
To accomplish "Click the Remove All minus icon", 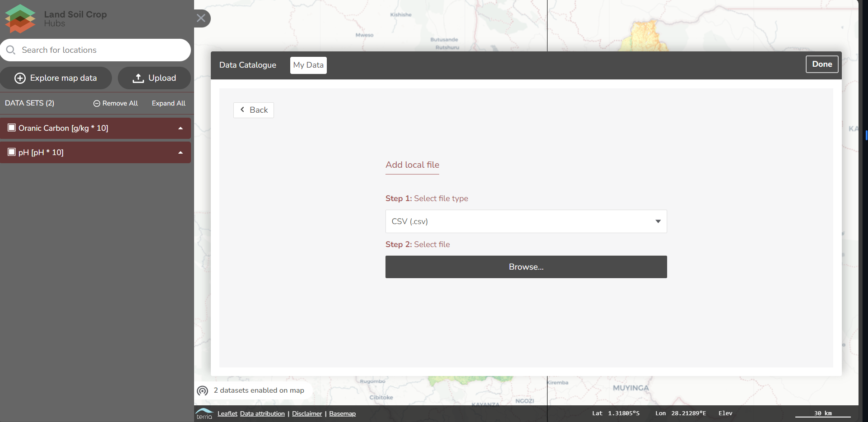I will (97, 103).
